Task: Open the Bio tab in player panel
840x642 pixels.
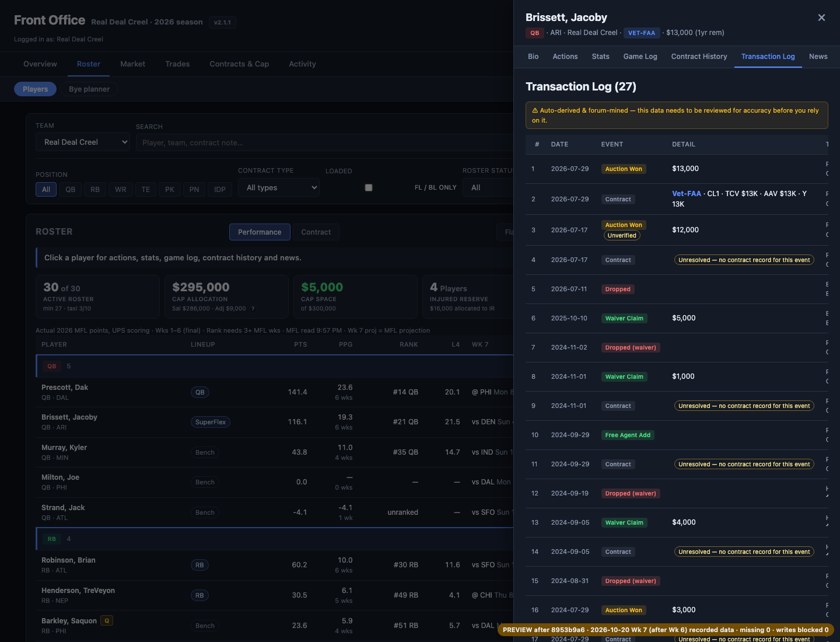Action: pyautogui.click(x=533, y=57)
